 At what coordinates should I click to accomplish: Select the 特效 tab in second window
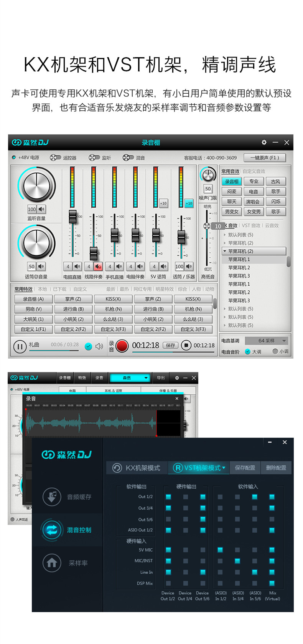coord(82,378)
